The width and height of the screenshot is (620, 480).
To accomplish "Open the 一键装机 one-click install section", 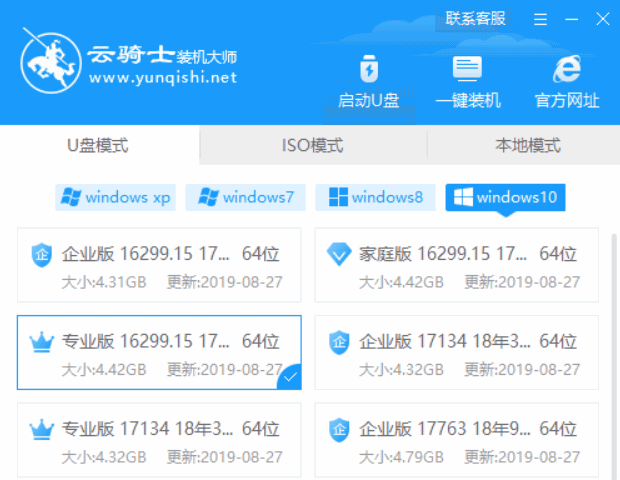I will 468,82.
